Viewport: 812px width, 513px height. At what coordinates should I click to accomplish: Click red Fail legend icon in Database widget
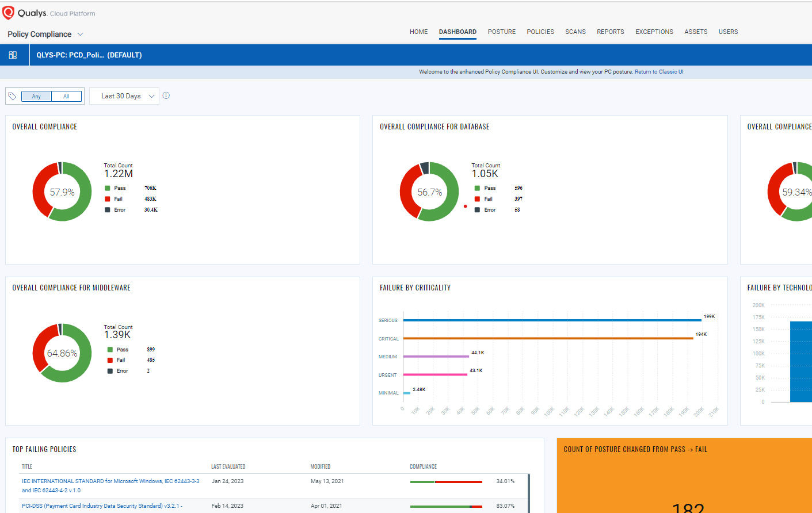pos(477,199)
